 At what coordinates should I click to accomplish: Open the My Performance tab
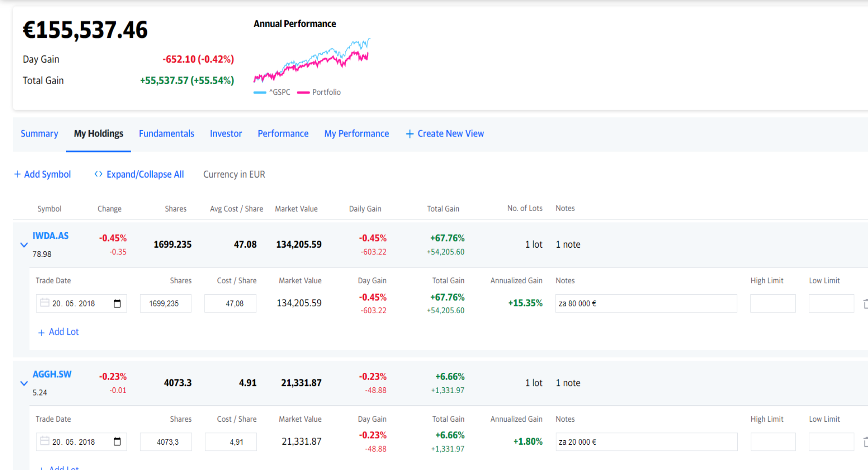(x=356, y=134)
